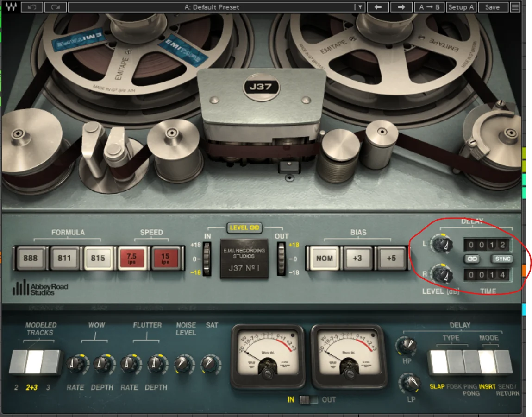Screen dimensions: 532x417
Task: Set tape speed to 15 ips
Action: [x=165, y=258]
